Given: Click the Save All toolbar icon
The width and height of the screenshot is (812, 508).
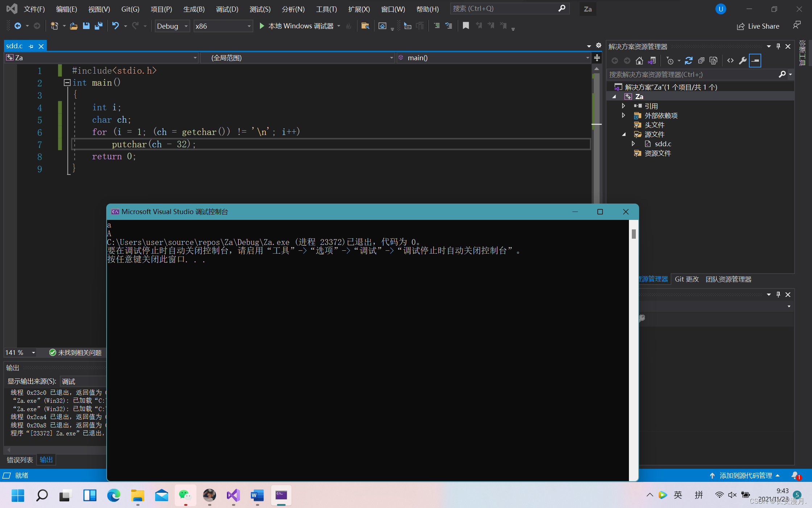Looking at the screenshot, I should [98, 26].
